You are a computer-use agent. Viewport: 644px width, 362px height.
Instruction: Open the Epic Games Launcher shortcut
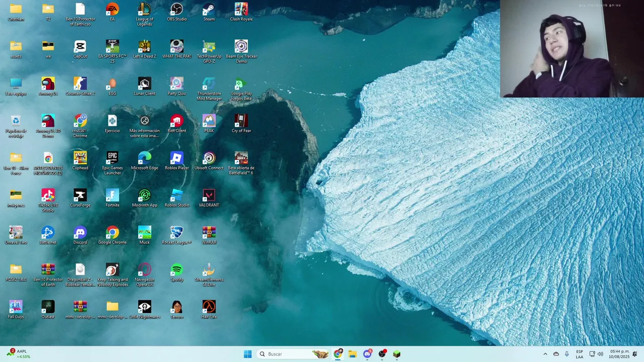tap(112, 163)
